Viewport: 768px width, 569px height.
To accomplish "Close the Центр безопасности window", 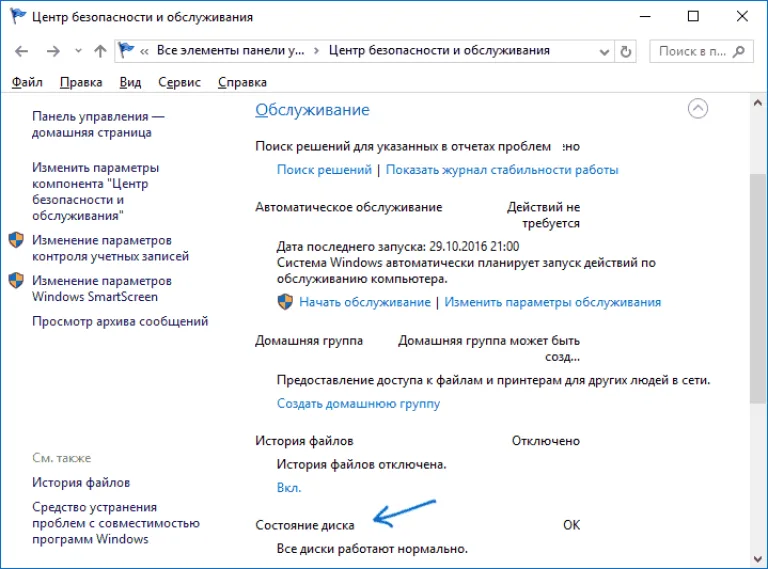I will point(742,17).
